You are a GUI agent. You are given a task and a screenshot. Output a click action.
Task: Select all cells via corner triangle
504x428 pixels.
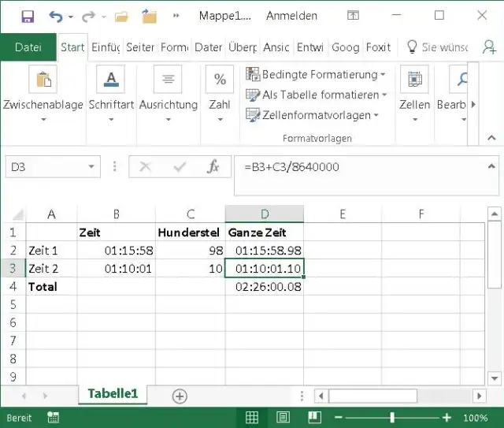(x=17, y=214)
